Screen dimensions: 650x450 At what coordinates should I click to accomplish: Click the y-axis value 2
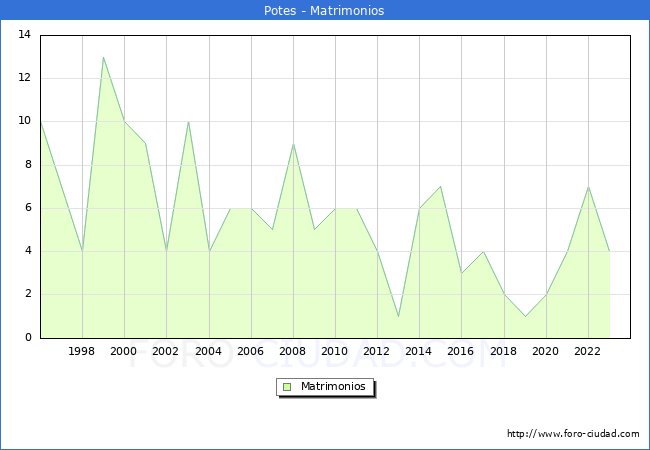[28, 294]
